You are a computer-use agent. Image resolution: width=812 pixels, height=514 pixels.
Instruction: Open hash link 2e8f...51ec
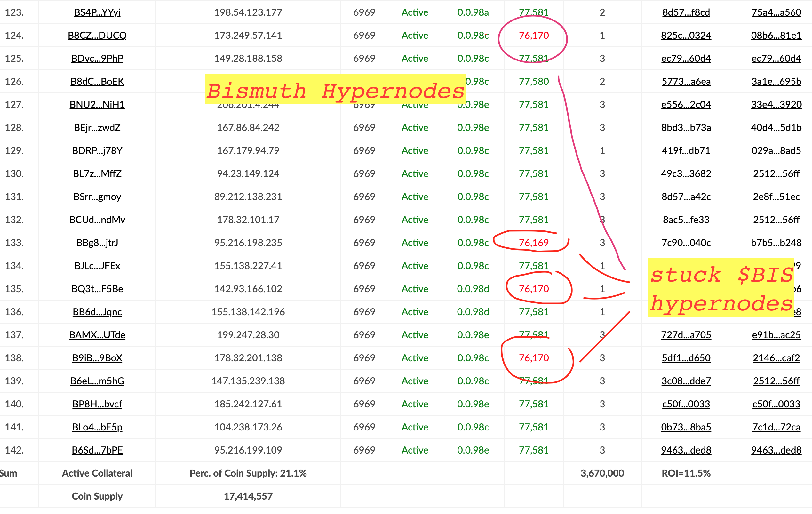click(x=776, y=197)
